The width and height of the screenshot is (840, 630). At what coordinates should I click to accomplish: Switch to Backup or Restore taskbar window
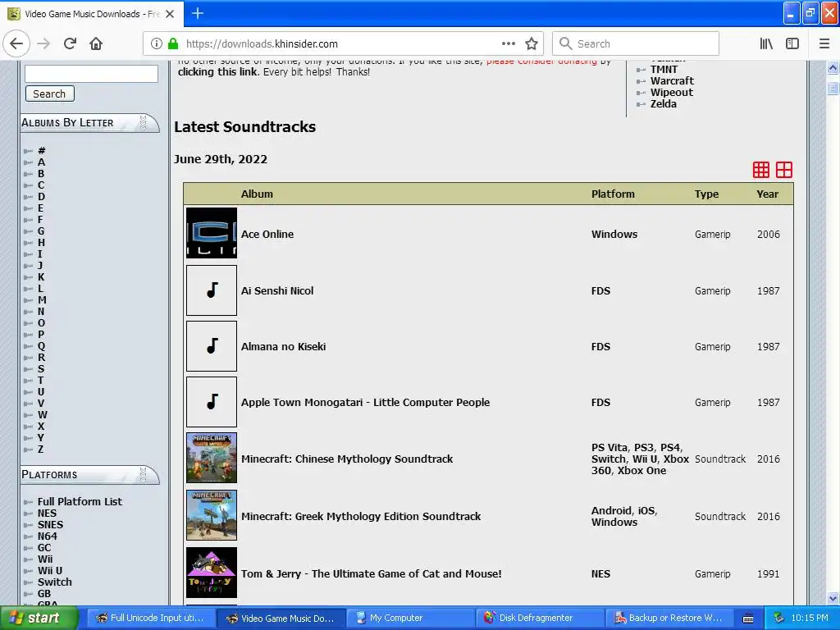671,618
